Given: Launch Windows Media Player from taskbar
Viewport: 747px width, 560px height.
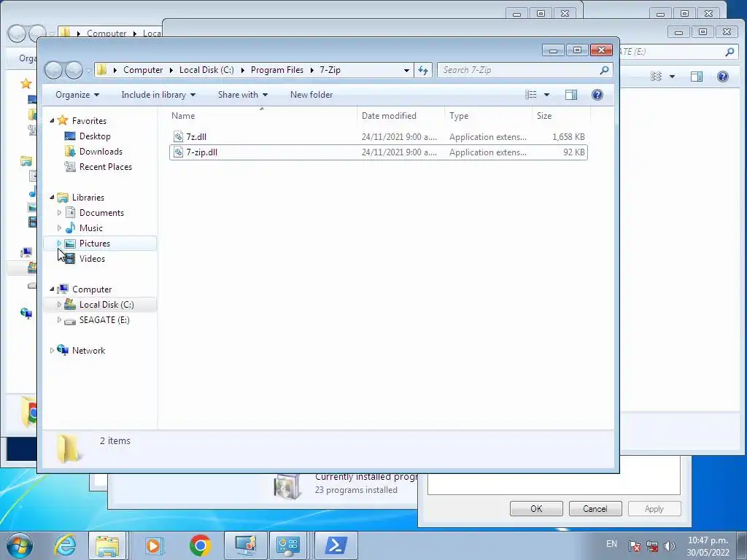Looking at the screenshot, I should coord(154,545).
